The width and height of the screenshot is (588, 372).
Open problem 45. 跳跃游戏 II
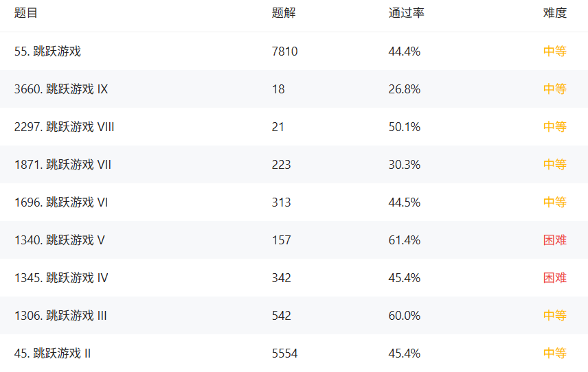tap(53, 353)
